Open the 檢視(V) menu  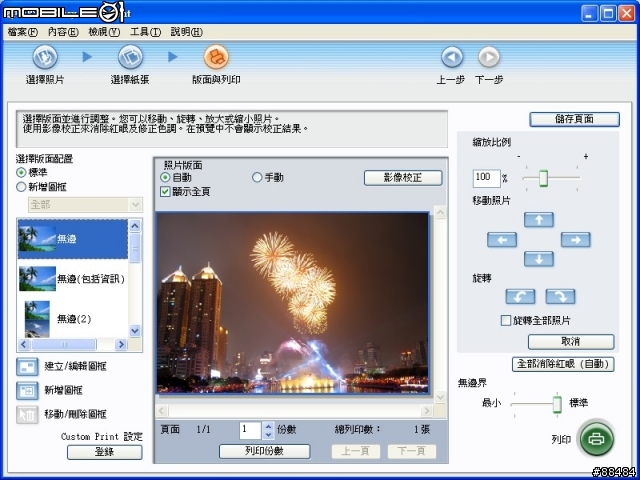pos(104,32)
